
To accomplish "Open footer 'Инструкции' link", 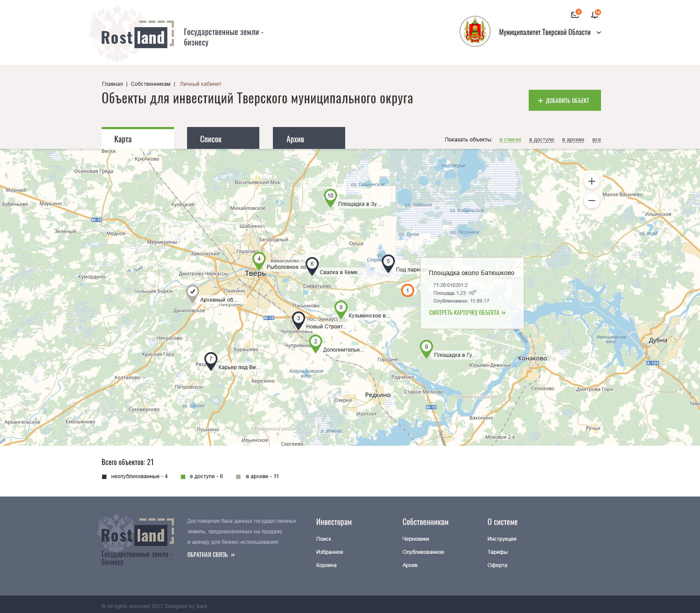I will pos(502,539).
